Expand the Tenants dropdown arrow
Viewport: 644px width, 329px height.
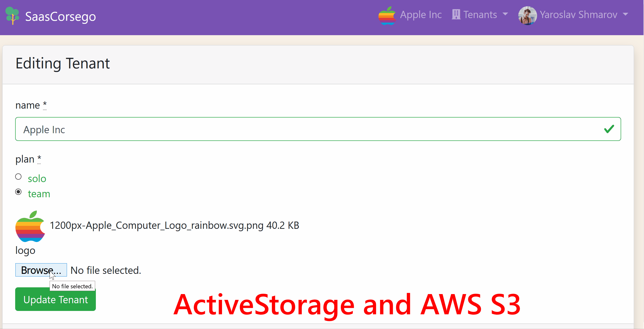505,14
